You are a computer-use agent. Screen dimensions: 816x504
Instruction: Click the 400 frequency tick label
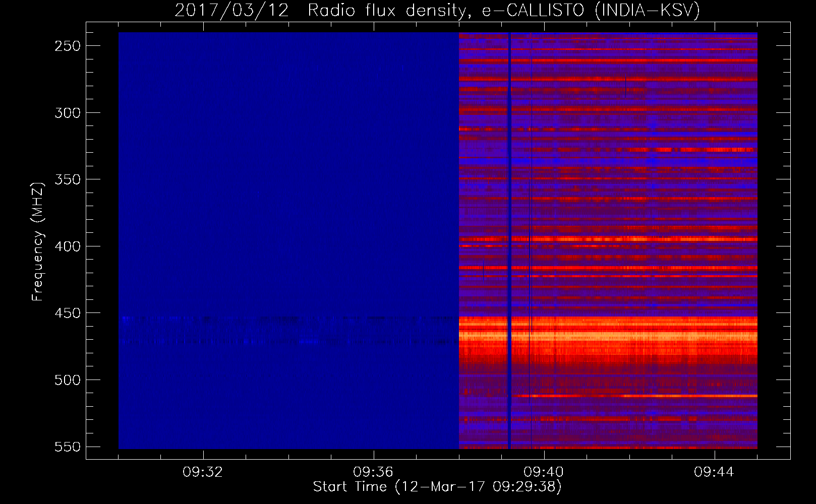[68, 246]
